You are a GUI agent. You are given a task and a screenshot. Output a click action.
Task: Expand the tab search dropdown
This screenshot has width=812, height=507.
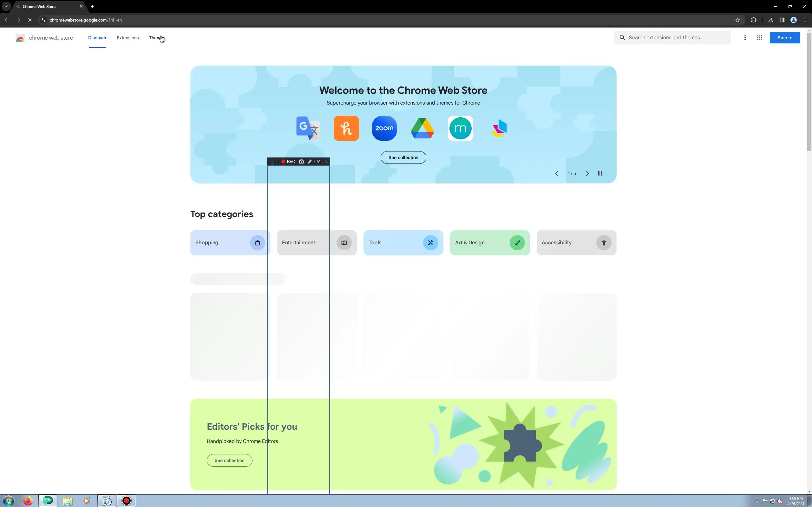point(6,6)
